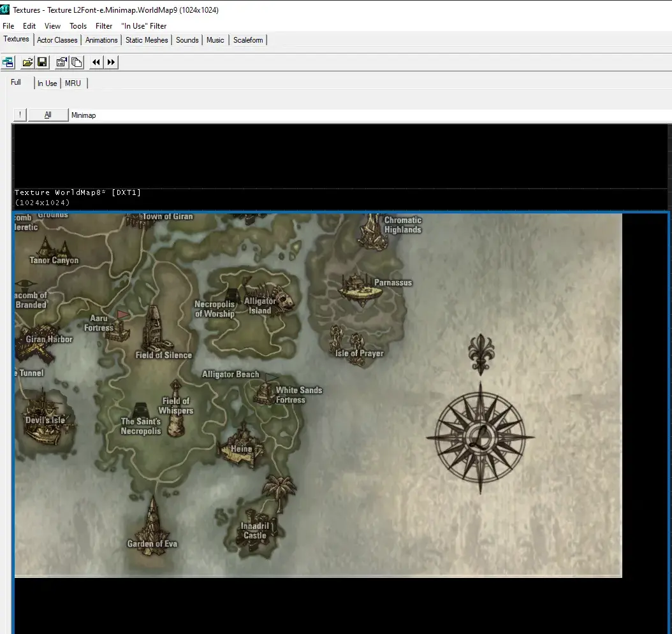The width and height of the screenshot is (672, 634).
Task: Switch to the Music tab
Action: pos(215,40)
